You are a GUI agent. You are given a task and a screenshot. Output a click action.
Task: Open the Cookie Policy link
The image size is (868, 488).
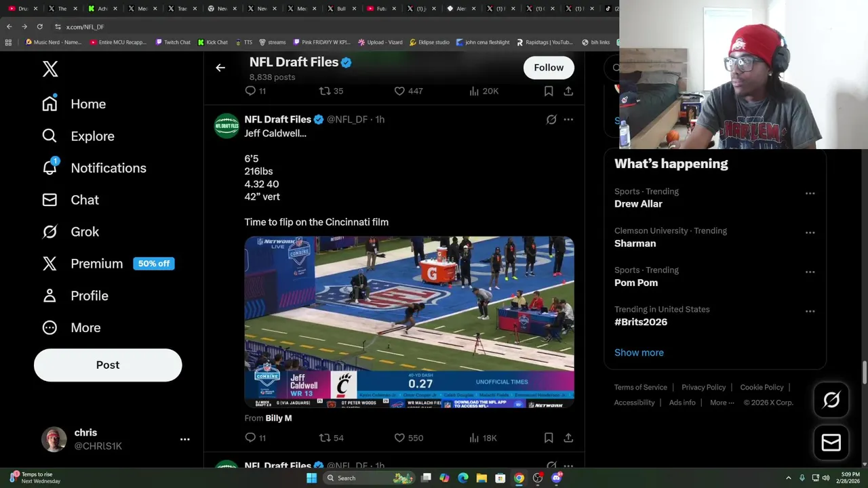(762, 387)
